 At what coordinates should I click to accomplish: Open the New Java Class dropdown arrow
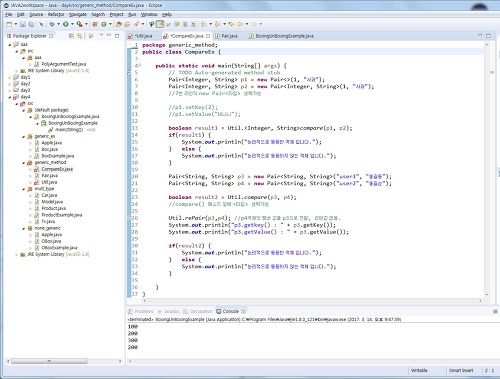(x=110, y=24)
